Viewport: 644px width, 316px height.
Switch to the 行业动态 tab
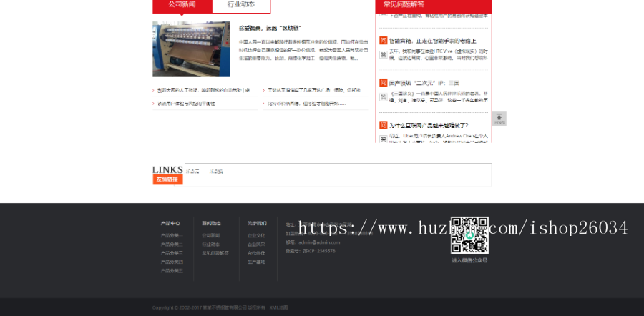coord(241,5)
